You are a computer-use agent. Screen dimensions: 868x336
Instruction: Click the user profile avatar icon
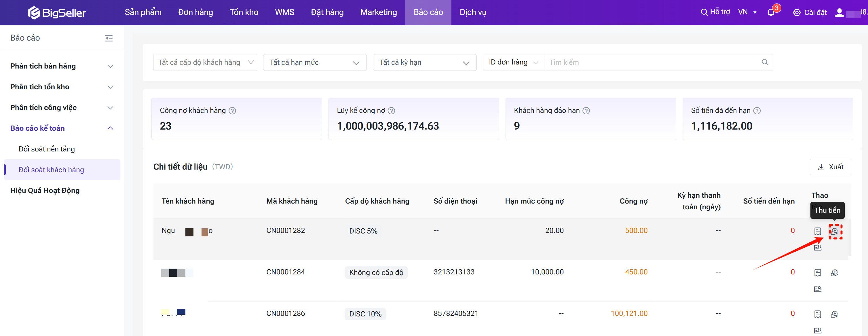pyautogui.click(x=839, y=12)
